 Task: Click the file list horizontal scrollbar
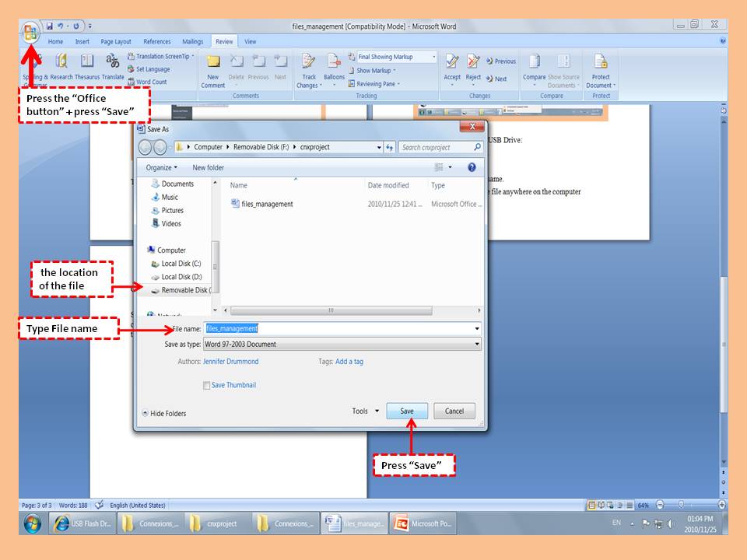point(331,310)
